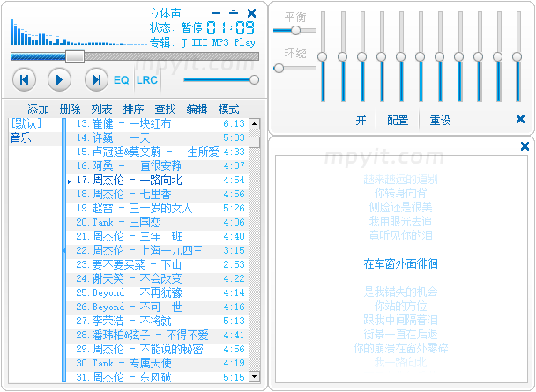Click the 环绕 surround slider knob

[279, 68]
